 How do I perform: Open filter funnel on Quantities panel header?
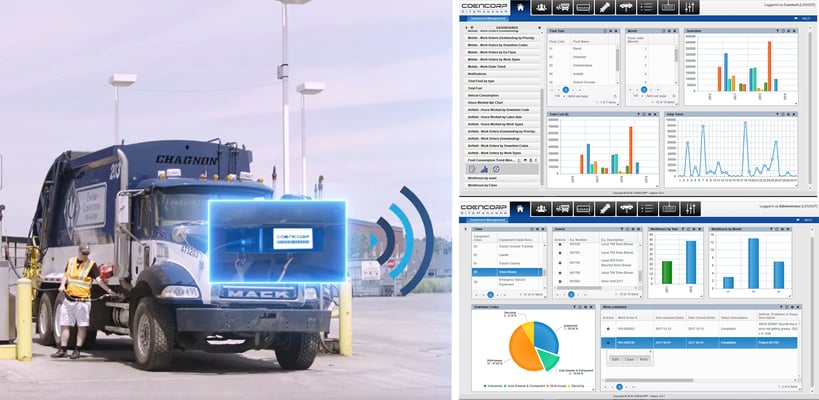click(x=777, y=31)
